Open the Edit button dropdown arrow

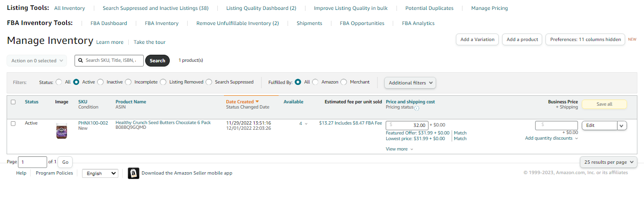[x=622, y=126]
